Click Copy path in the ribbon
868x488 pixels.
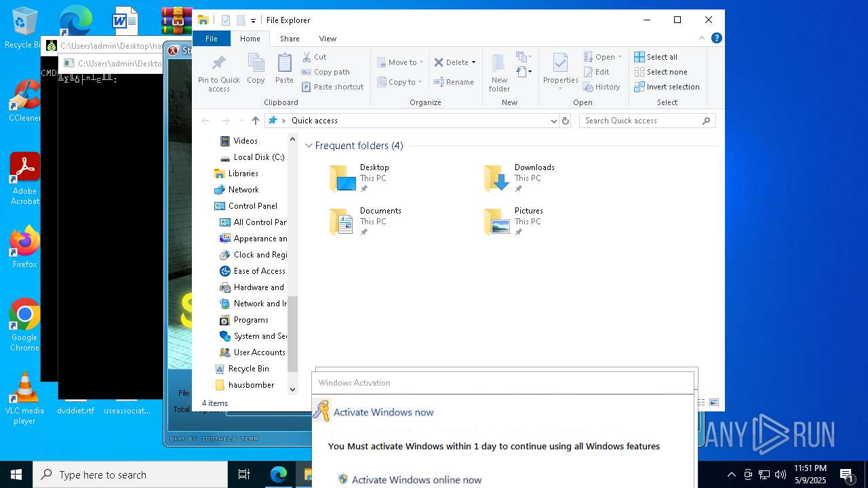pyautogui.click(x=325, y=72)
